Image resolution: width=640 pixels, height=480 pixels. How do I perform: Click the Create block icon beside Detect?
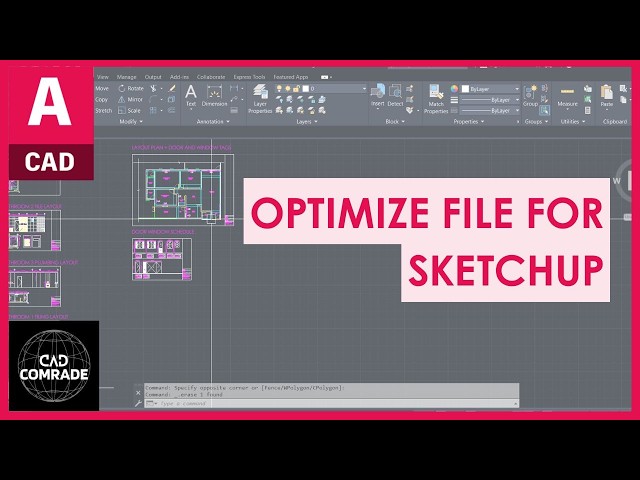pos(410,88)
